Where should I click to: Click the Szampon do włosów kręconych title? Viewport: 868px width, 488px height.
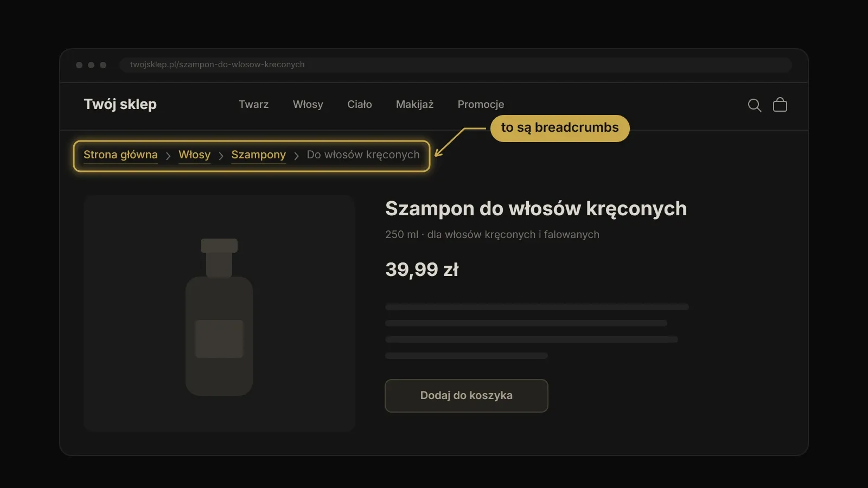tap(536, 209)
